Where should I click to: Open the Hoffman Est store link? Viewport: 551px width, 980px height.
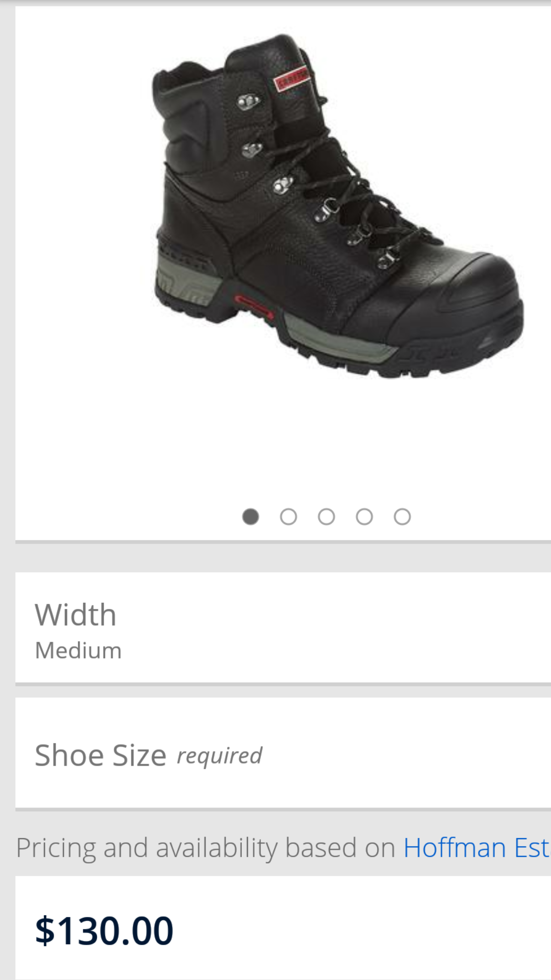click(x=477, y=848)
